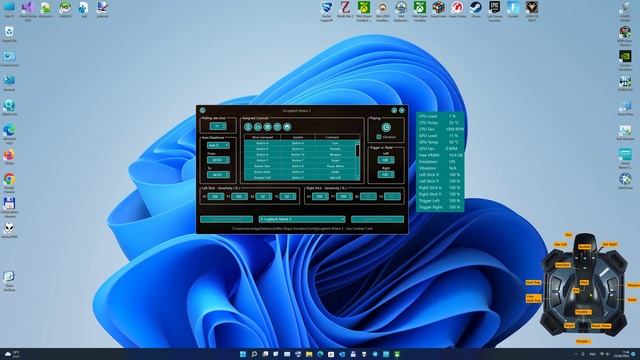Open the NVIDIA GeForce Experience desktop icon
640x360 pixels.
tap(625, 60)
